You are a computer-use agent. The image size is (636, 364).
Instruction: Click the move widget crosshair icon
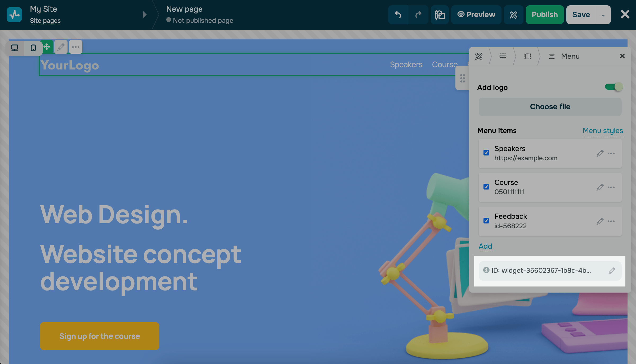pyautogui.click(x=47, y=47)
